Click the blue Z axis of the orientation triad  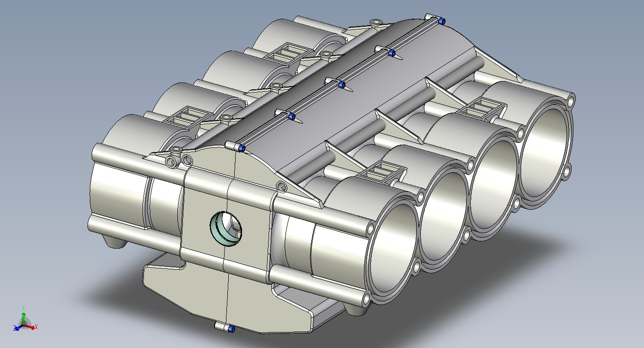[18, 327]
